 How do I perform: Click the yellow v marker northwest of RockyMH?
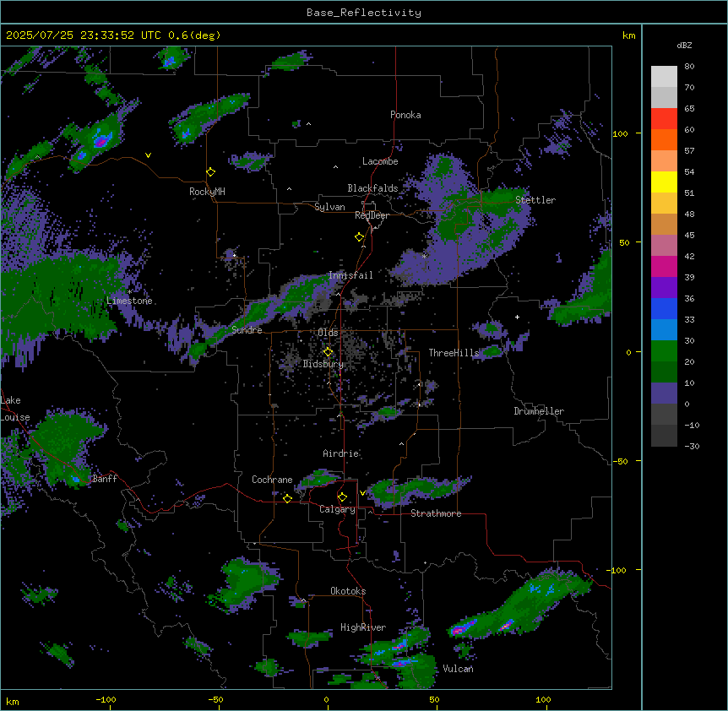tap(148, 155)
